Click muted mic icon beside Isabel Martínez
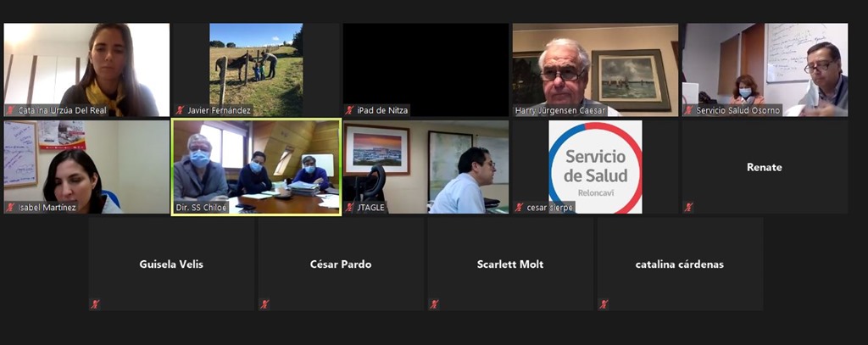 10,208
